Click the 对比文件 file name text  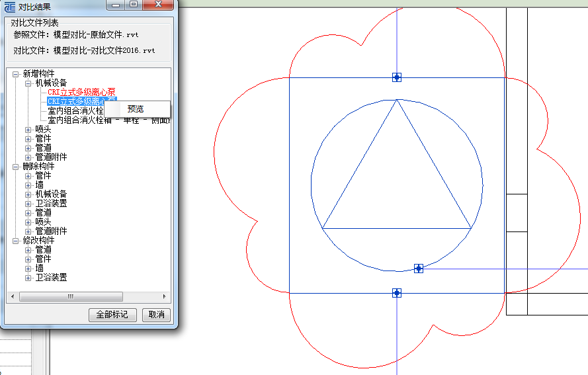[x=105, y=51]
